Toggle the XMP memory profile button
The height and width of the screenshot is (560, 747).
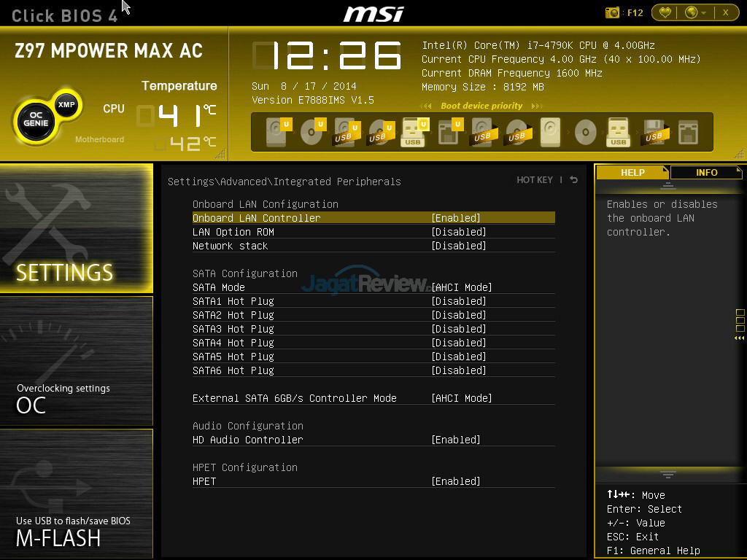[66, 104]
